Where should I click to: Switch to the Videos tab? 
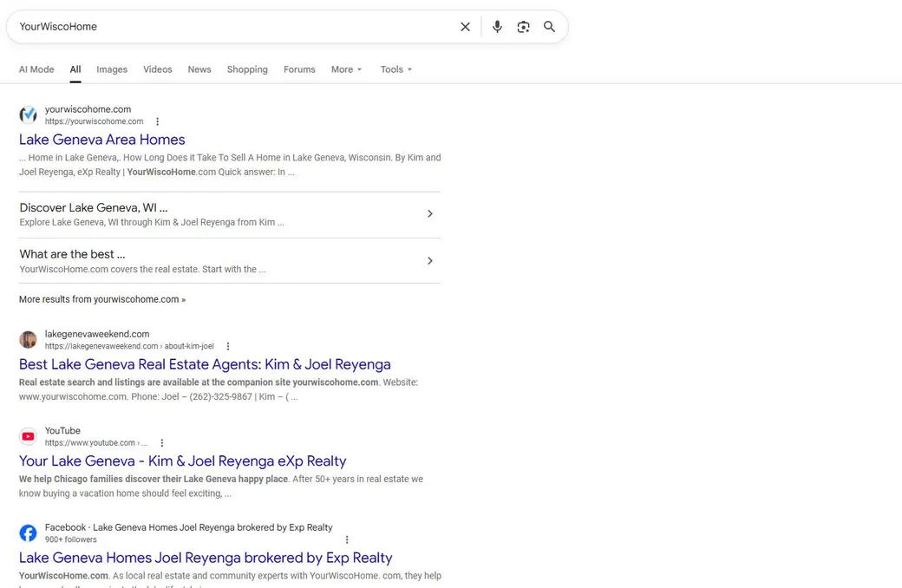point(158,69)
